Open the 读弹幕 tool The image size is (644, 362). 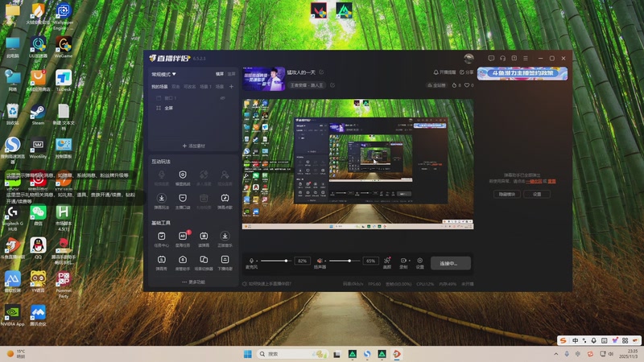[x=204, y=239]
